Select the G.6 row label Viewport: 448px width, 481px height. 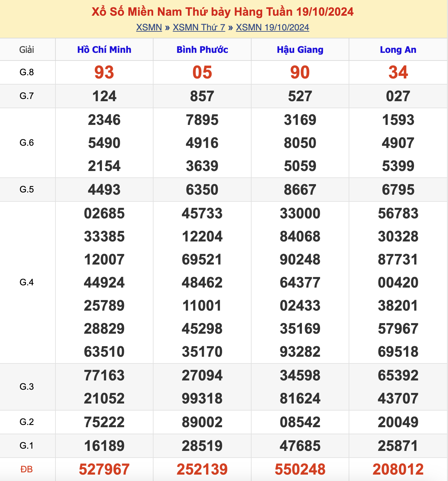[27, 143]
